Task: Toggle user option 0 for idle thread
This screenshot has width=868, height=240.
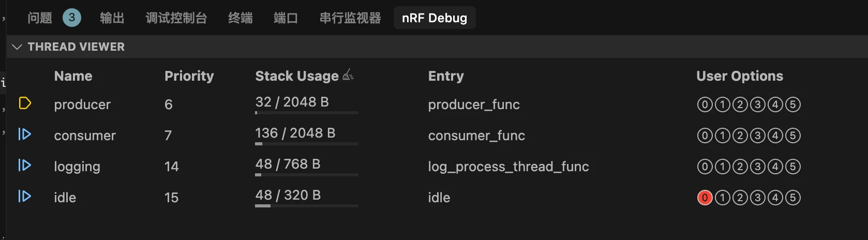Action: pos(705,198)
